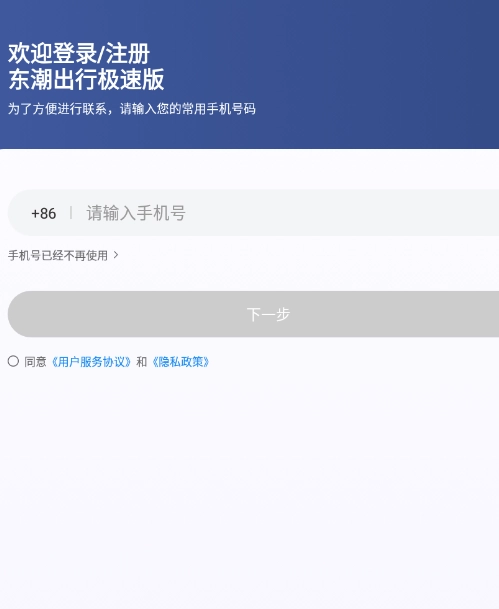499x609 pixels.
Task: Click the 欢迎登录/注册 heading
Action: pyautogui.click(x=79, y=53)
